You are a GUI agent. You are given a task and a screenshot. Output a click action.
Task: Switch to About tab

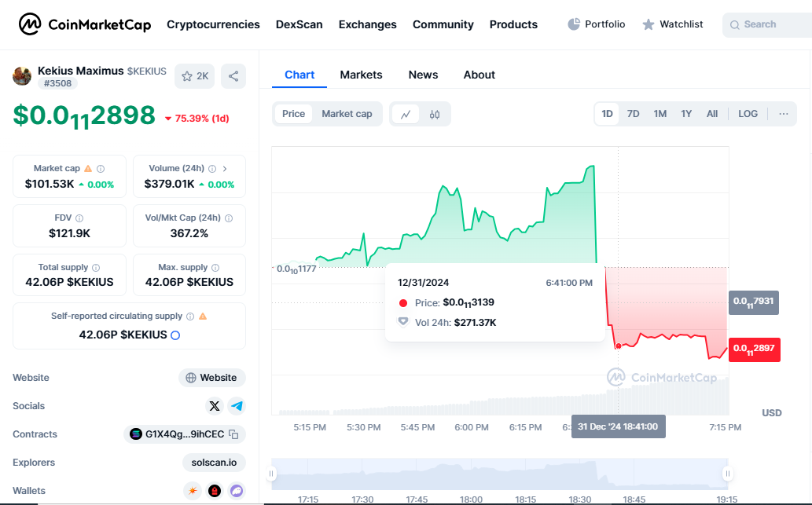click(479, 75)
